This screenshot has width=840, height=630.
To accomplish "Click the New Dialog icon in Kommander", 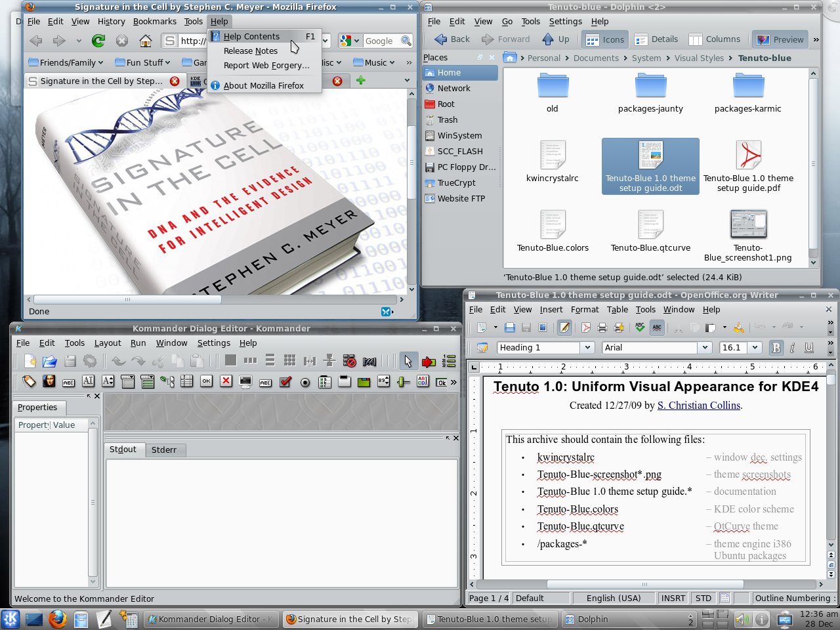I will click(30, 361).
